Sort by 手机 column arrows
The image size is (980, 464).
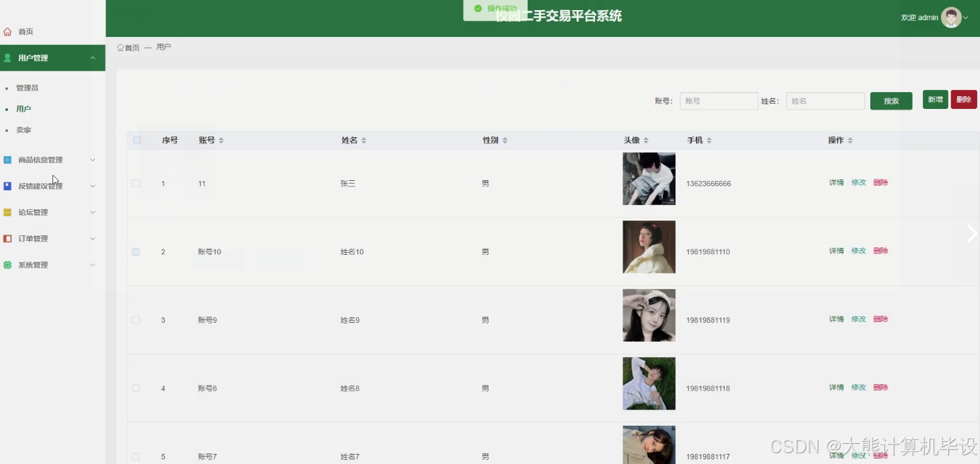pyautogui.click(x=709, y=141)
